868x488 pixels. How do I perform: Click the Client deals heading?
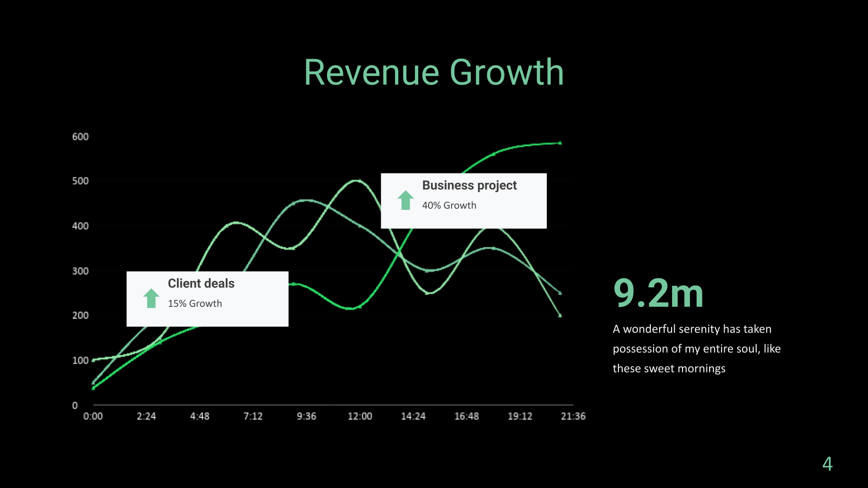pos(201,284)
